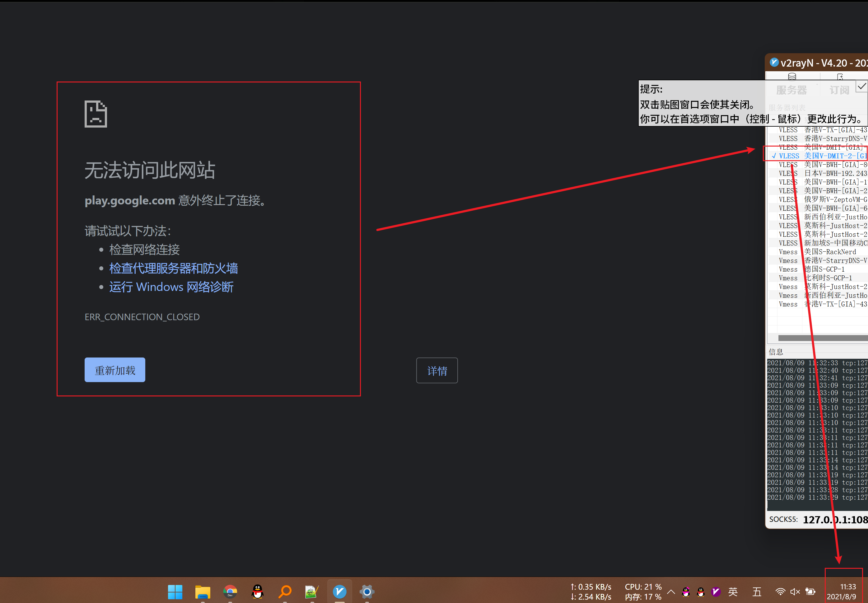Click the 重新加载 reload button
This screenshot has width=868, height=603.
pyautogui.click(x=115, y=370)
